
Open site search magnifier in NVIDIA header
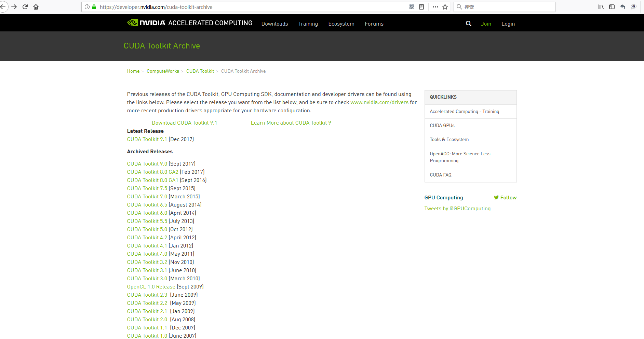[469, 24]
